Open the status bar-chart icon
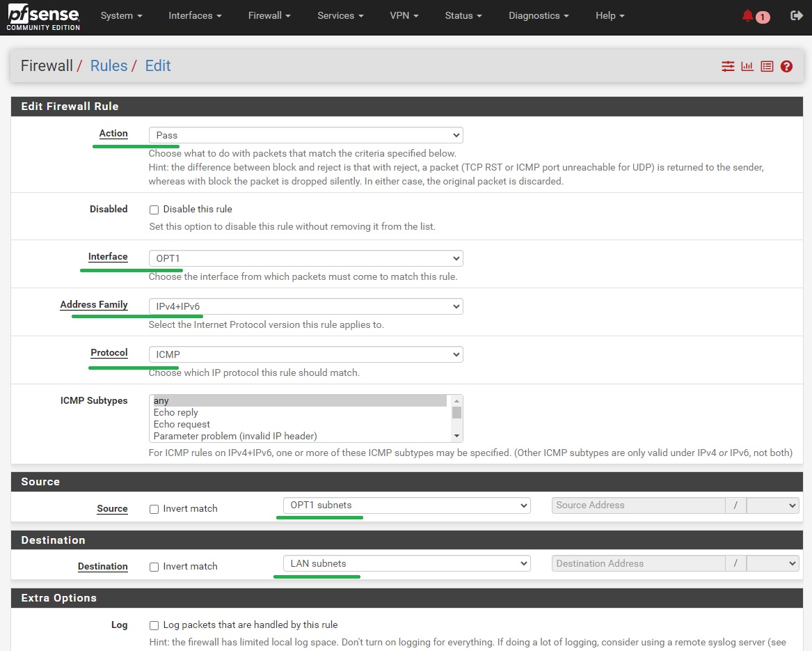Viewport: 812px width, 651px height. (x=747, y=66)
